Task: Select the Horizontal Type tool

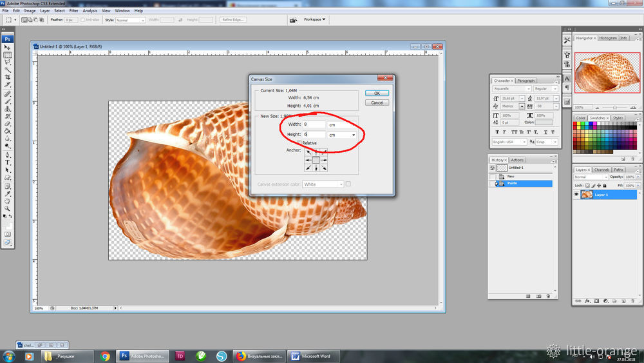Action: point(8,162)
